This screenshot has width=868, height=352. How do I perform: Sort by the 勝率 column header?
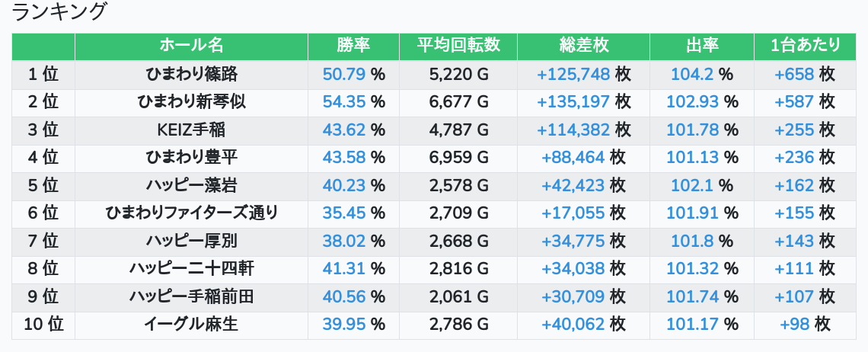point(353,46)
